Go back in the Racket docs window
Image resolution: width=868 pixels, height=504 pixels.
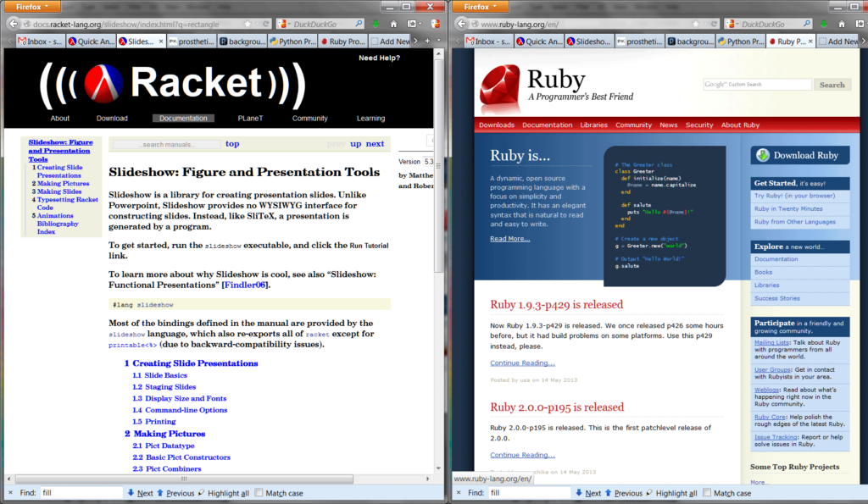13,24
